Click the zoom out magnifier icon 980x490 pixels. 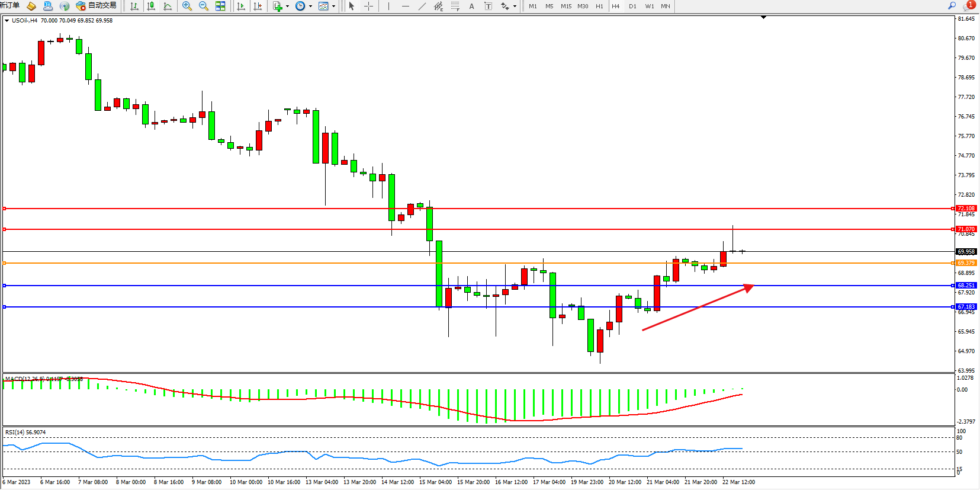204,6
